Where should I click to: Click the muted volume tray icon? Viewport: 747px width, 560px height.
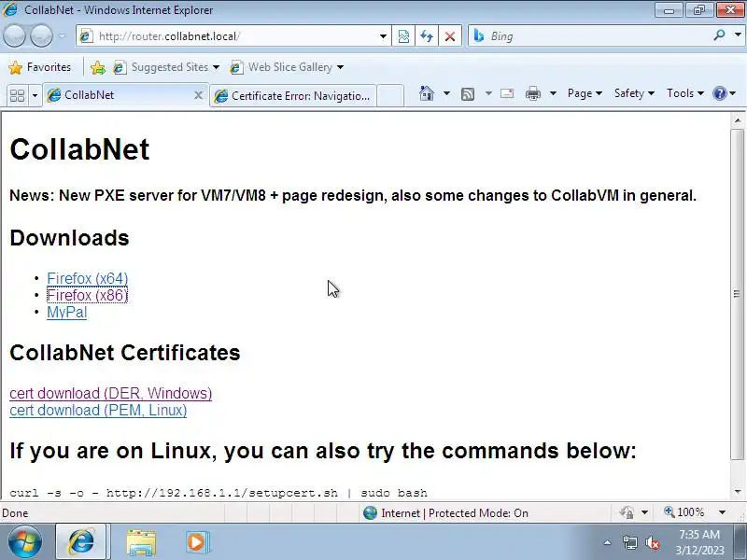pos(653,542)
